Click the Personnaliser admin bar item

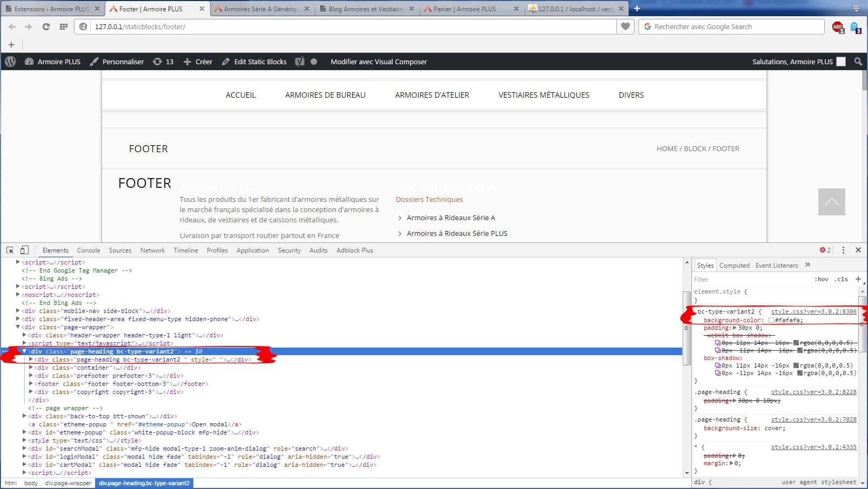click(117, 62)
